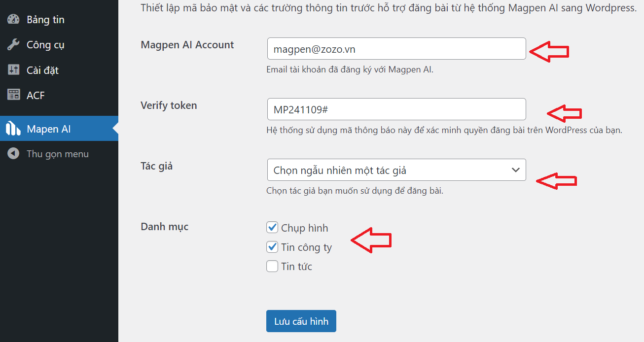This screenshot has width=644, height=342.
Task: Click the ACF table icon
Action: pyautogui.click(x=13, y=95)
